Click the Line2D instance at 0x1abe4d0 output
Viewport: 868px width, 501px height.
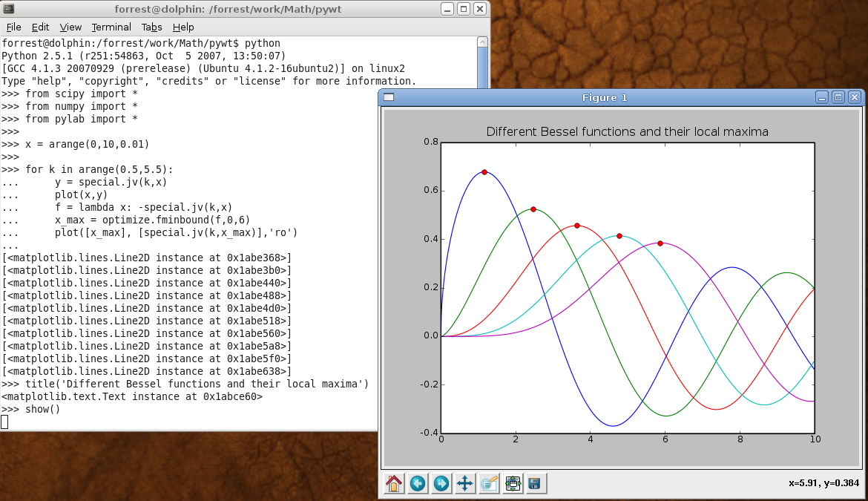pos(147,308)
